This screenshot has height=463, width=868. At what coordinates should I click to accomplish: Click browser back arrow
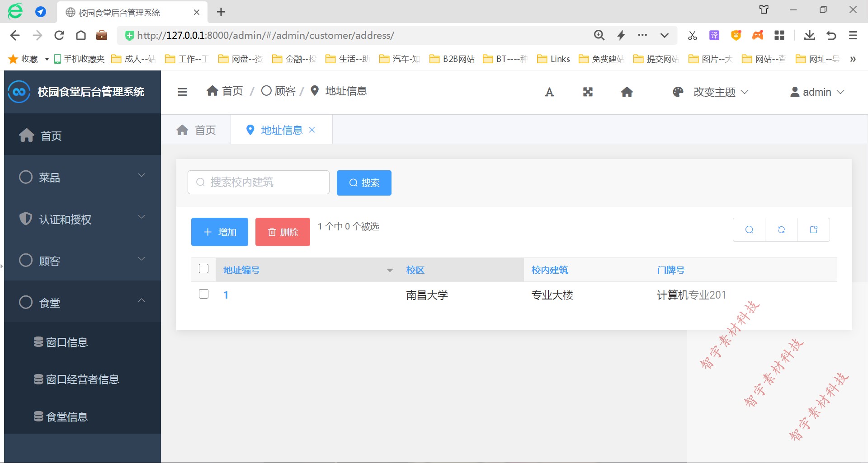pyautogui.click(x=15, y=35)
